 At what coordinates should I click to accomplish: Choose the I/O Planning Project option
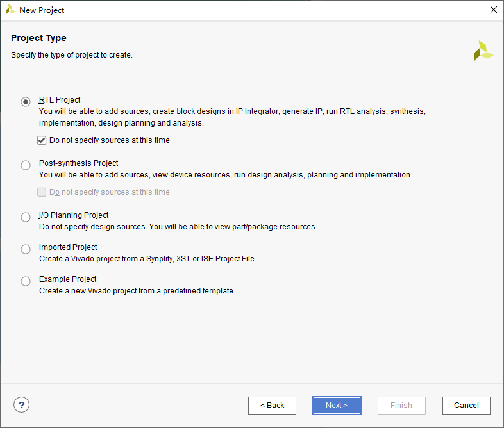point(26,217)
